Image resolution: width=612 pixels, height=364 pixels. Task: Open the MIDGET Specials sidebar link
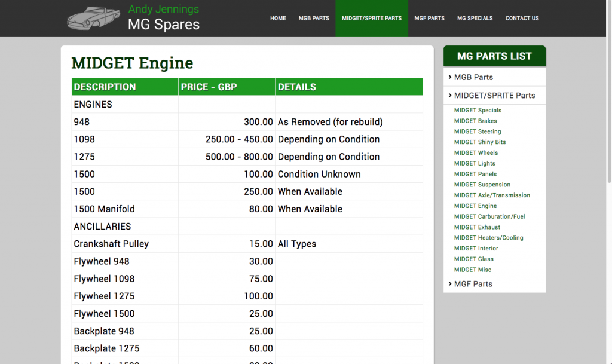coord(478,111)
